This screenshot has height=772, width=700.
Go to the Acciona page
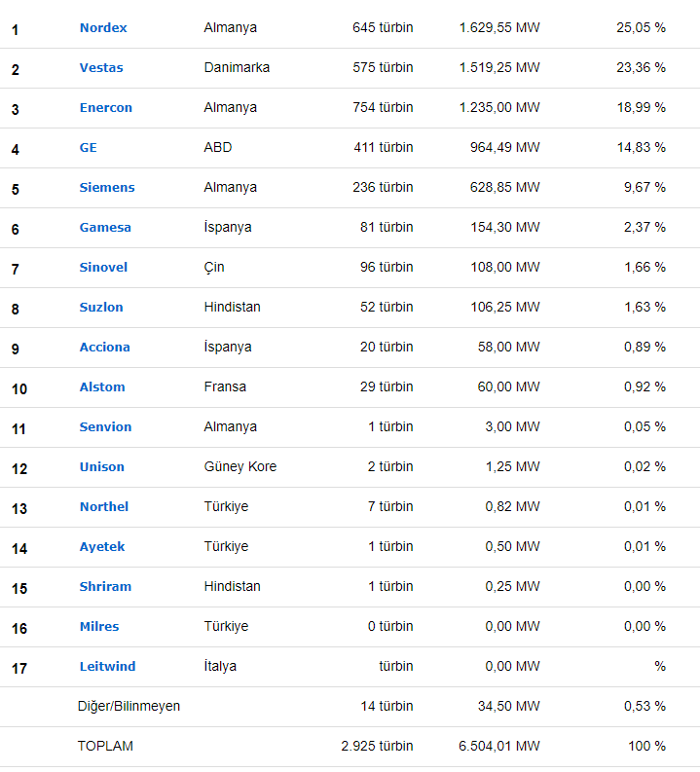[x=104, y=348]
